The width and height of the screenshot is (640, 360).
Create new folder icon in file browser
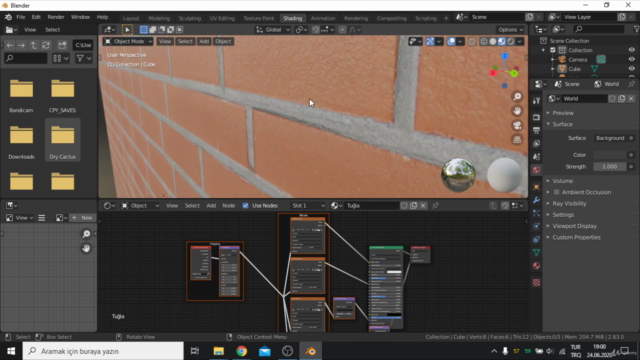[x=62, y=45]
